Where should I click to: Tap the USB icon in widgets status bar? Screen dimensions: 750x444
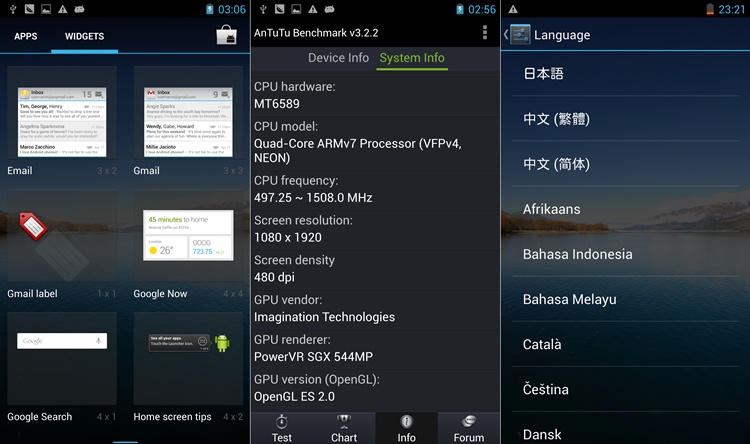[13, 9]
